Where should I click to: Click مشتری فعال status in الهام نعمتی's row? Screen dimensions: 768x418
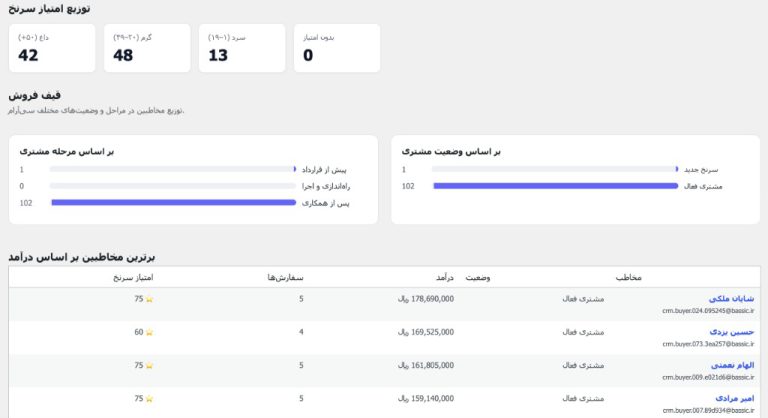[583, 366]
